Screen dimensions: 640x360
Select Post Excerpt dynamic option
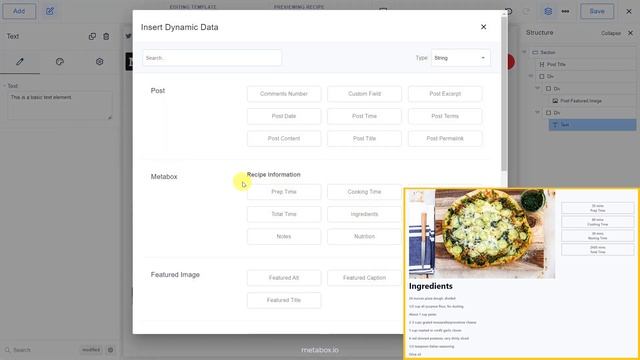tap(445, 94)
